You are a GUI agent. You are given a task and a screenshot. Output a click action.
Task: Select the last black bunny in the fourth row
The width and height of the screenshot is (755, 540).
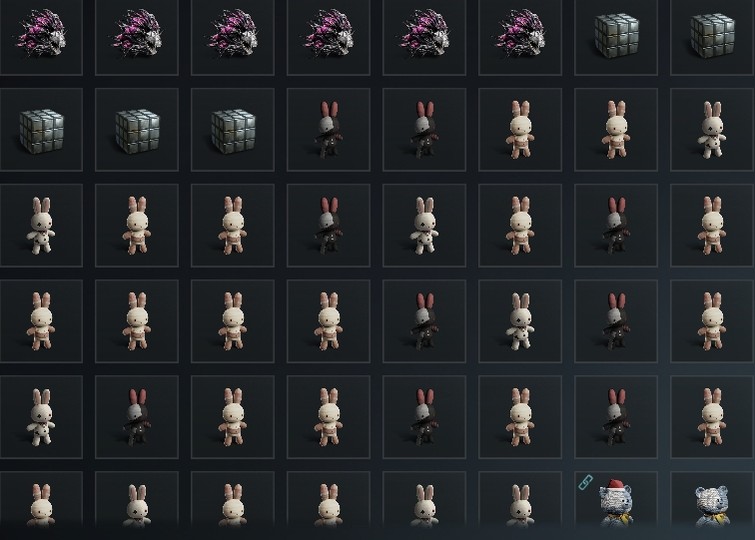point(616,321)
